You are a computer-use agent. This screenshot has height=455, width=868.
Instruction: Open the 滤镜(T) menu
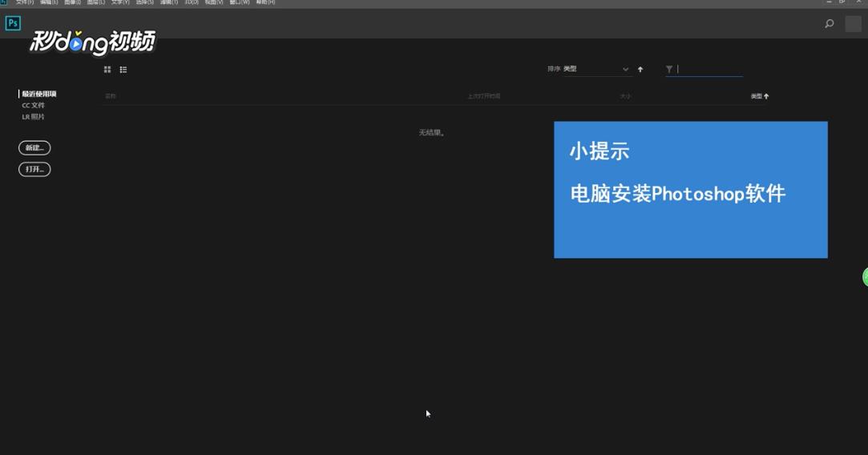click(x=169, y=2)
